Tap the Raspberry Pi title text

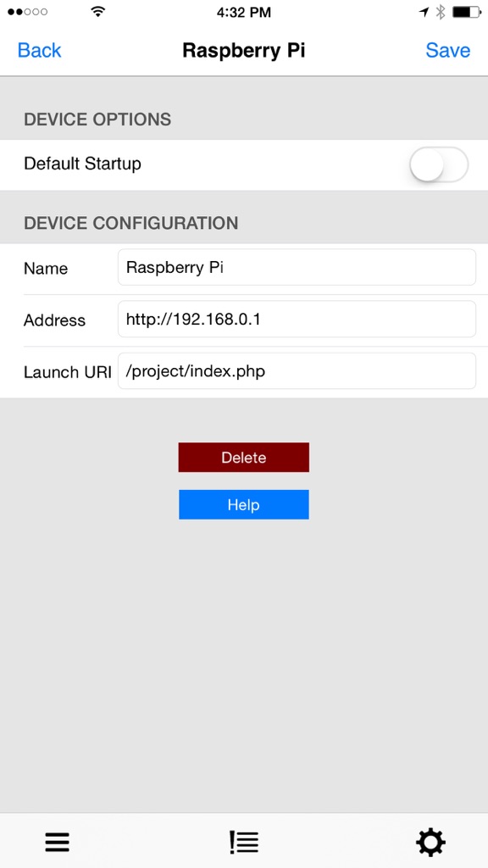coord(243,50)
